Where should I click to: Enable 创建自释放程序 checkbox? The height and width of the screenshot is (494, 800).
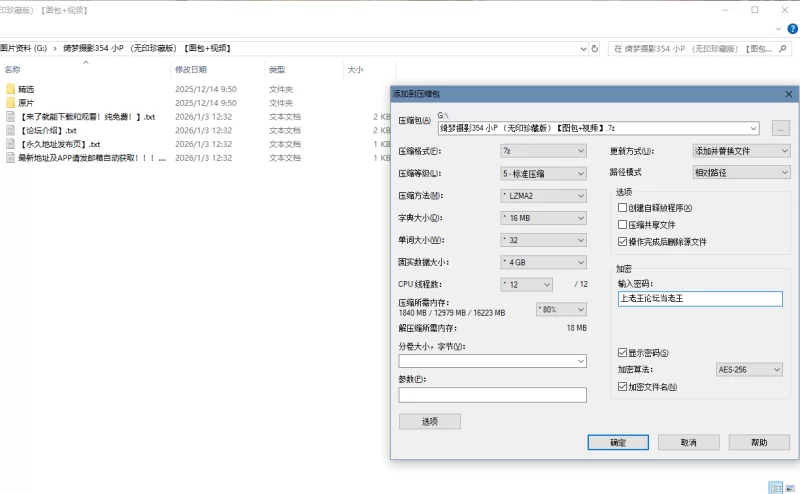(623, 207)
